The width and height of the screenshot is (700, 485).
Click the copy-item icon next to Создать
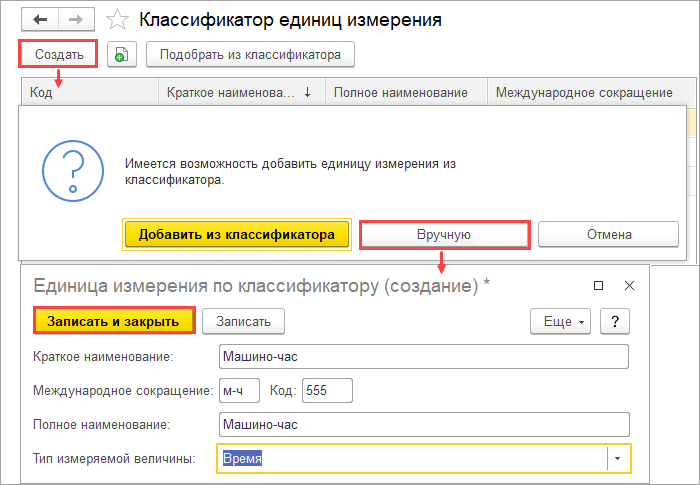pyautogui.click(x=121, y=54)
